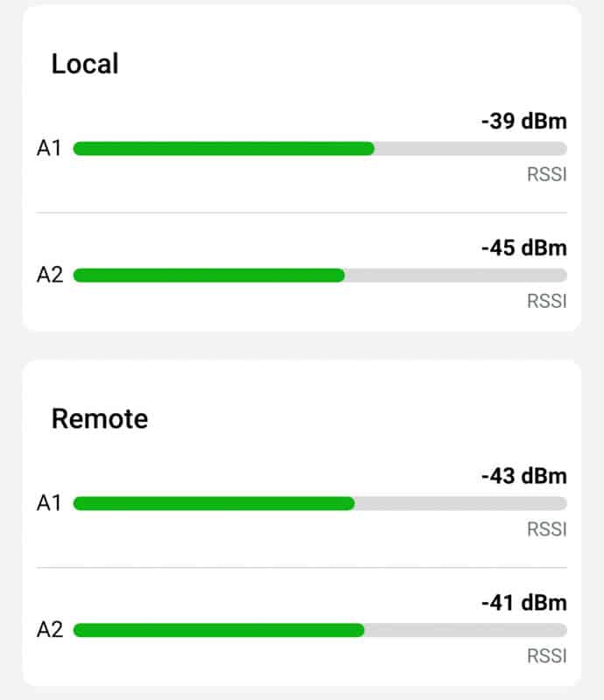The image size is (604, 700).
Task: Click the A2 label in Remote card
Action: click(50, 630)
